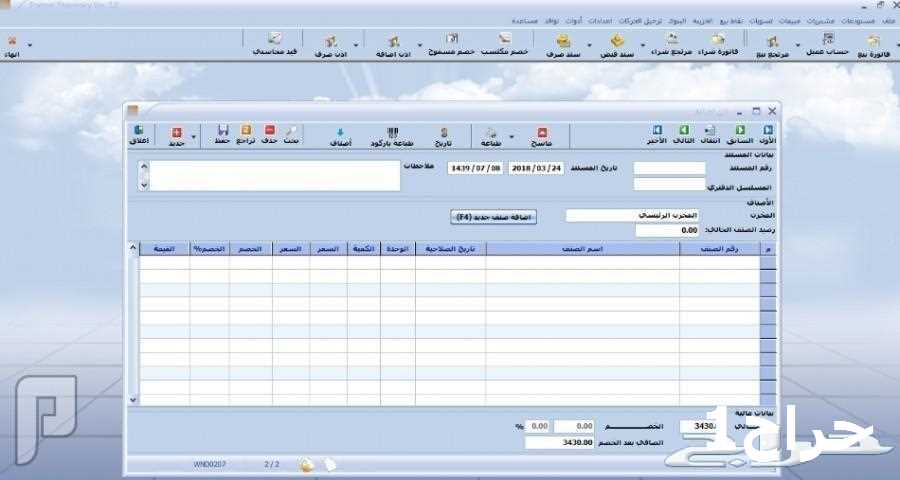Image resolution: width=900 pixels, height=480 pixels.
Task: Click the close (اغلاق) button in form toolbar
Action: pos(140,135)
